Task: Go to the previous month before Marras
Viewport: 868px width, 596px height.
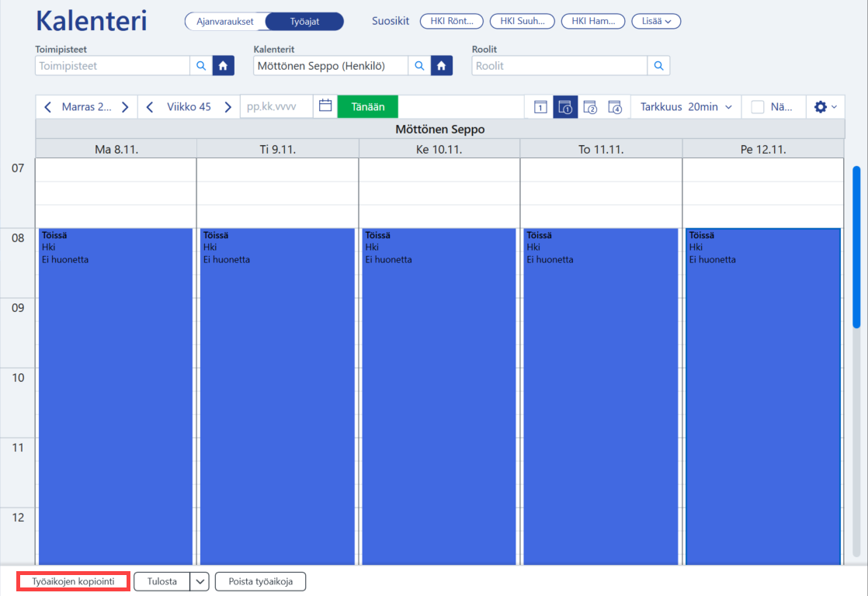Action: pos(47,107)
